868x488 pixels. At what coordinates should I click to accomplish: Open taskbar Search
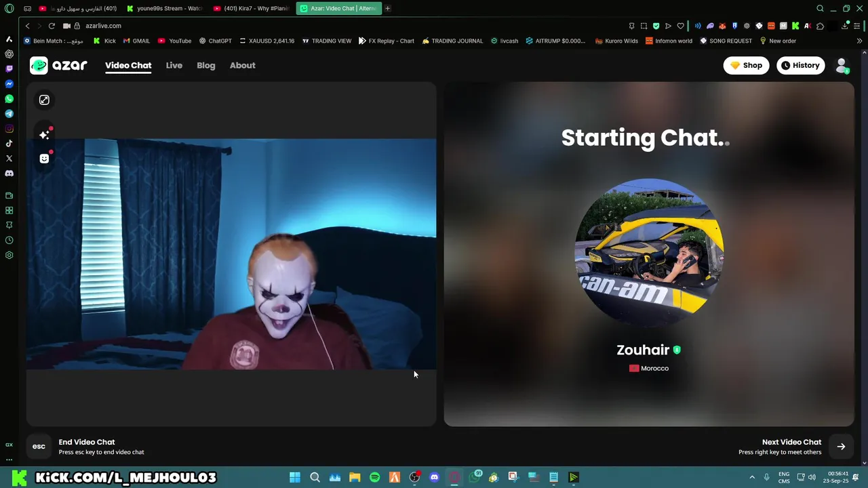click(x=315, y=477)
